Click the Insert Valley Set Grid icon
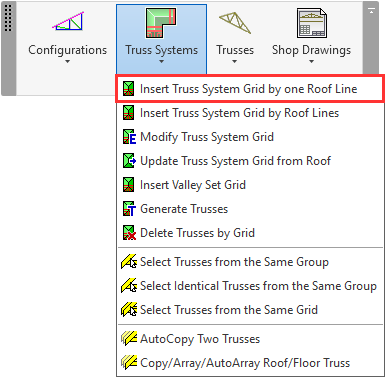386x378 pixels. click(128, 185)
